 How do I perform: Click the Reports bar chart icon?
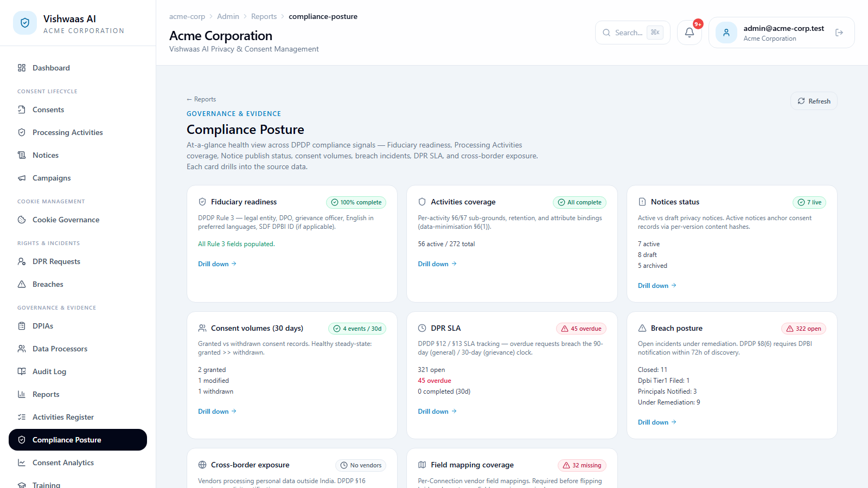coord(22,394)
